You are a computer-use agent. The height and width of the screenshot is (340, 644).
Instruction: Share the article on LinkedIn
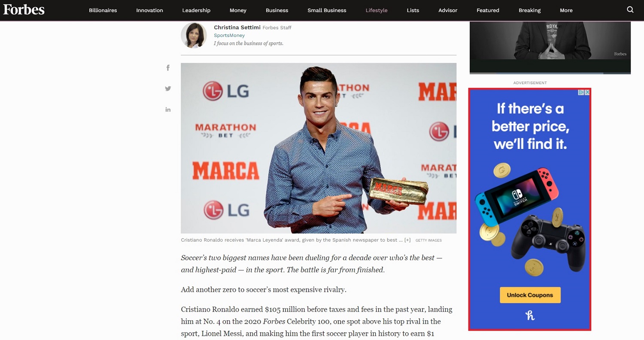(x=168, y=109)
